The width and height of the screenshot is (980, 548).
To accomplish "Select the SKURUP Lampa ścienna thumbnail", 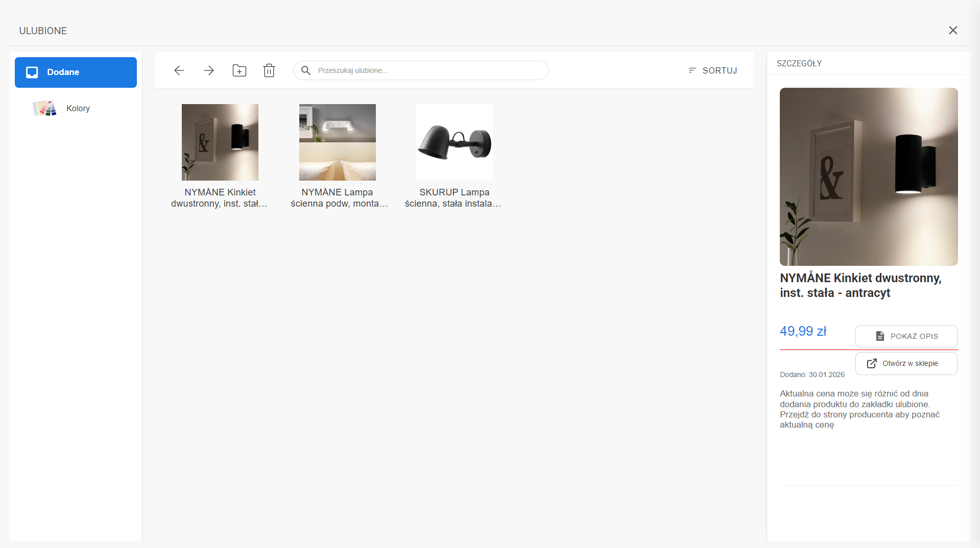I will pyautogui.click(x=455, y=142).
